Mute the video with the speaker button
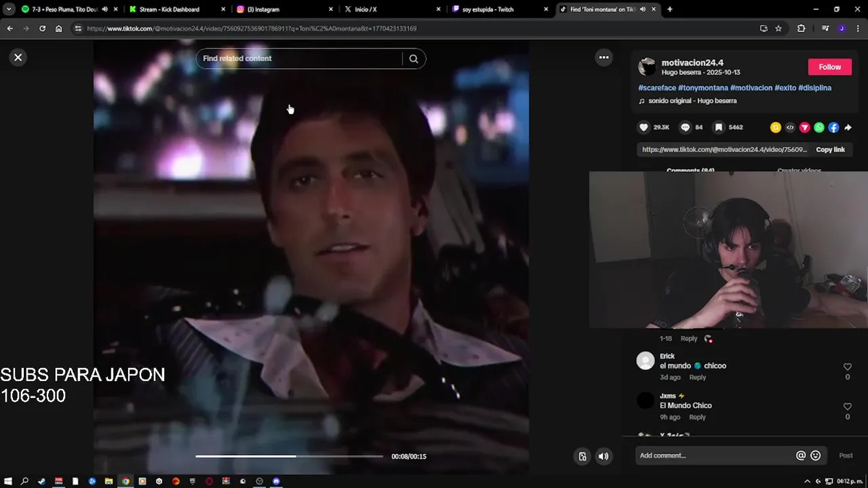Viewport: 868px width, 488px height. (603, 456)
